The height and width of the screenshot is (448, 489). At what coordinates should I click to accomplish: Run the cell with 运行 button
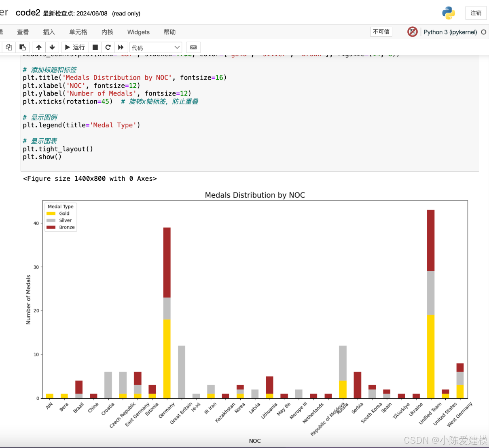pos(75,47)
